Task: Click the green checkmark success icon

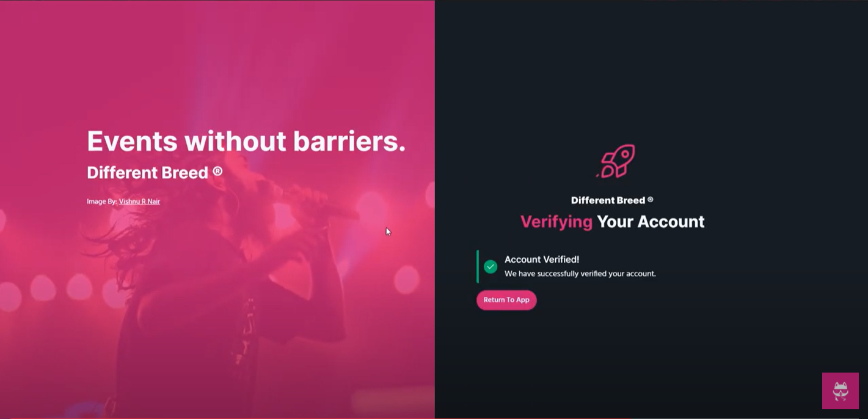Action: pos(491,266)
